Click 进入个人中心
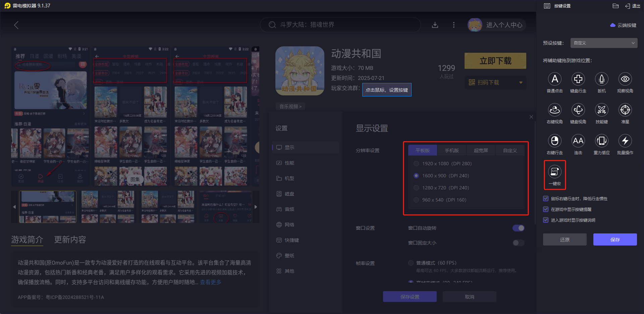The image size is (644, 314). [504, 25]
